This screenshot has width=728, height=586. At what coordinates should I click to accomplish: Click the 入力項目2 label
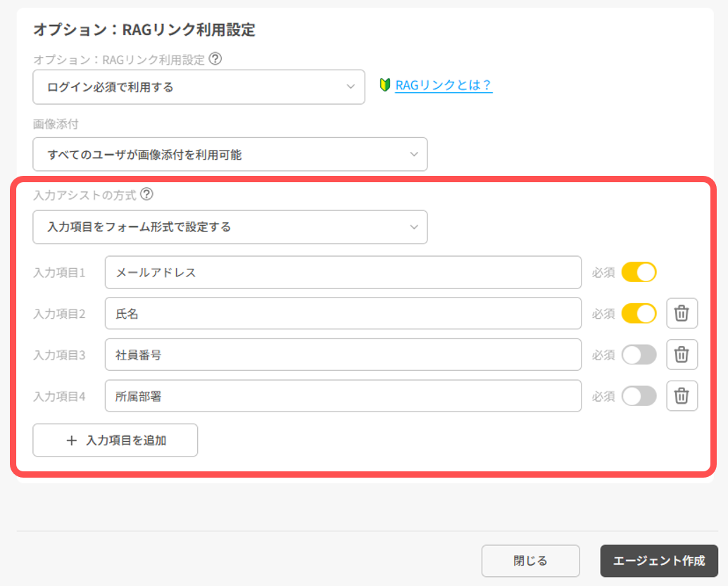coord(59,314)
